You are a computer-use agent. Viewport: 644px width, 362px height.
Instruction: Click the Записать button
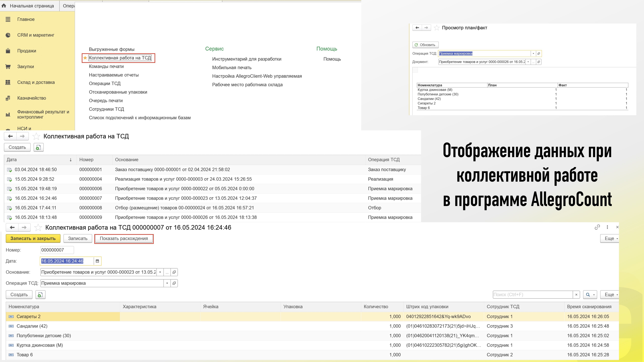tap(78, 239)
